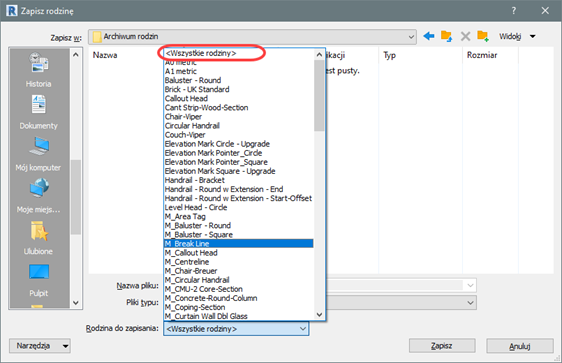Image resolution: width=562 pixels, height=363 pixels.
Task: Choose M_Callout Head family
Action: point(191,253)
